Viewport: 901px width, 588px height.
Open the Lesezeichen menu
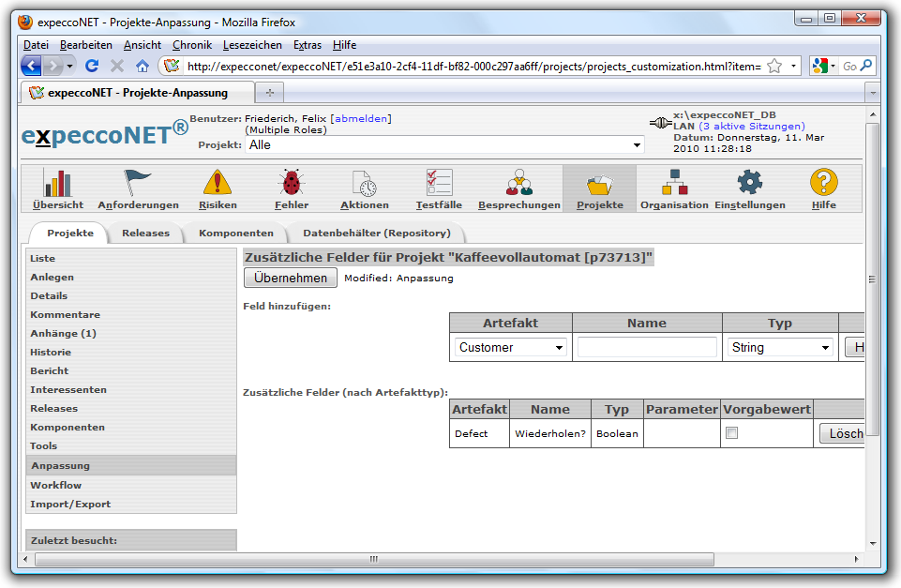252,45
